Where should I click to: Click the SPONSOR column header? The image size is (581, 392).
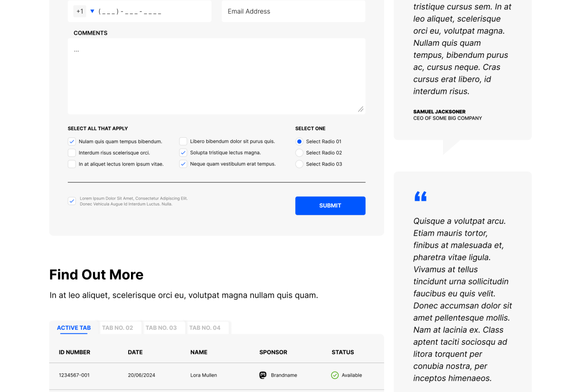(273, 352)
